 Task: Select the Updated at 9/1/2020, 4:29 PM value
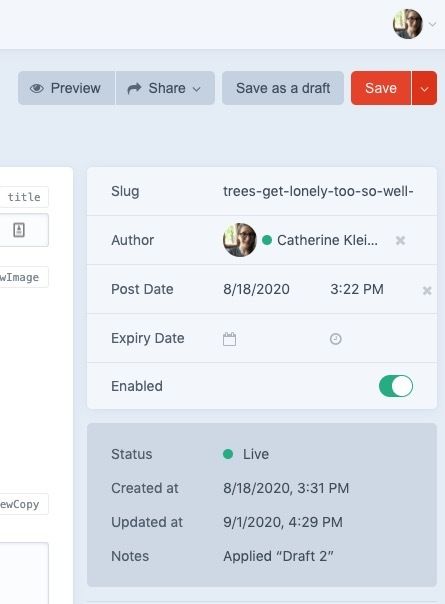pos(283,522)
